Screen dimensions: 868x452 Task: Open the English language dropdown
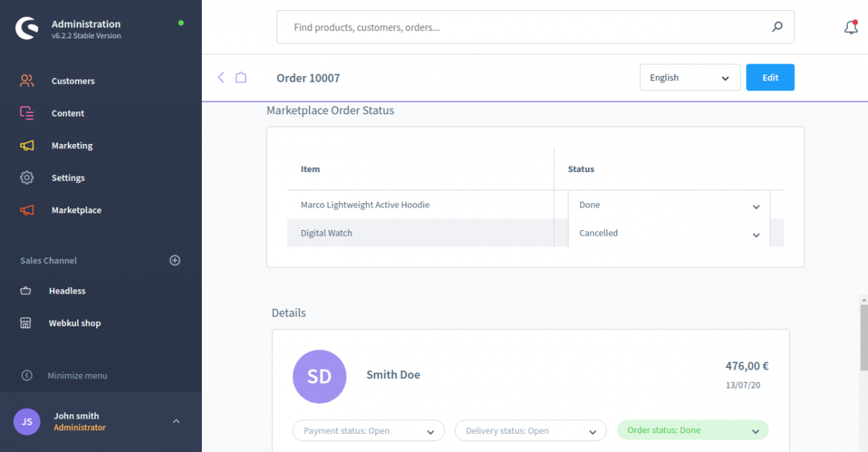click(x=689, y=77)
